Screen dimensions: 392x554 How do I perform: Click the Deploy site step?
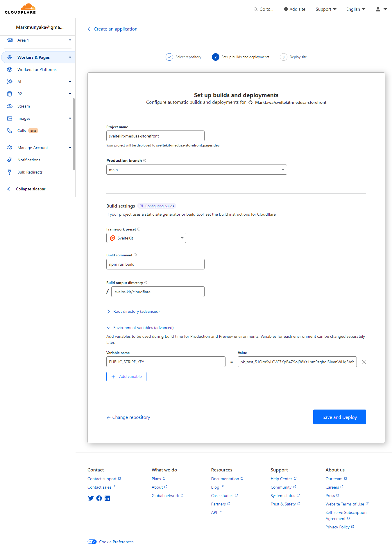[293, 57]
